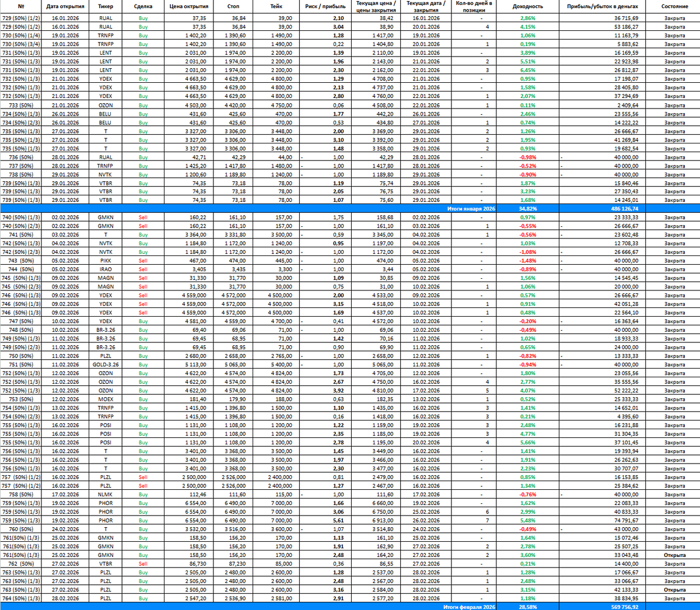Click the trade number cell "764 (50%) (1/3)"
This screenshot has height=610, width=700.
pos(21,598)
